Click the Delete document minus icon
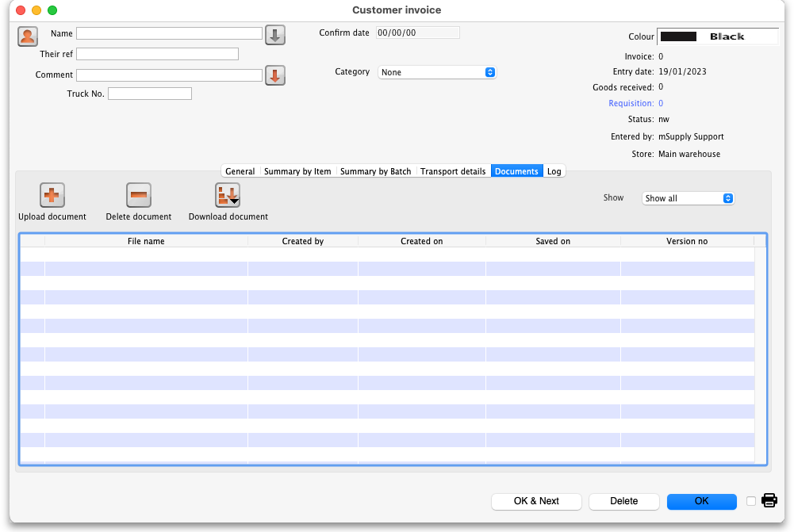The width and height of the screenshot is (794, 532). pos(139,195)
